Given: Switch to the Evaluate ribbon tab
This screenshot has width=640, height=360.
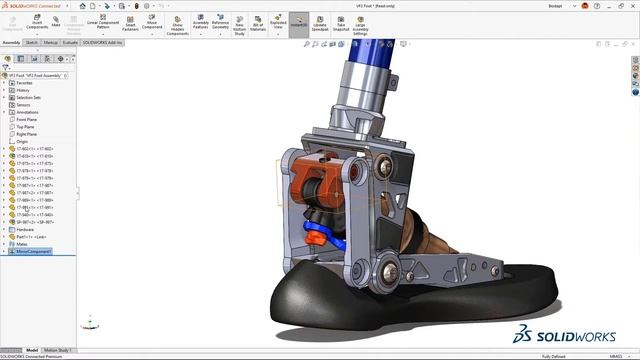Looking at the screenshot, I should coord(70,42).
